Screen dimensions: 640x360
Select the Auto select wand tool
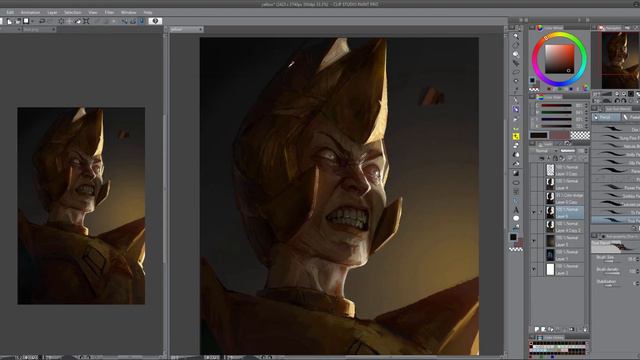point(516,81)
